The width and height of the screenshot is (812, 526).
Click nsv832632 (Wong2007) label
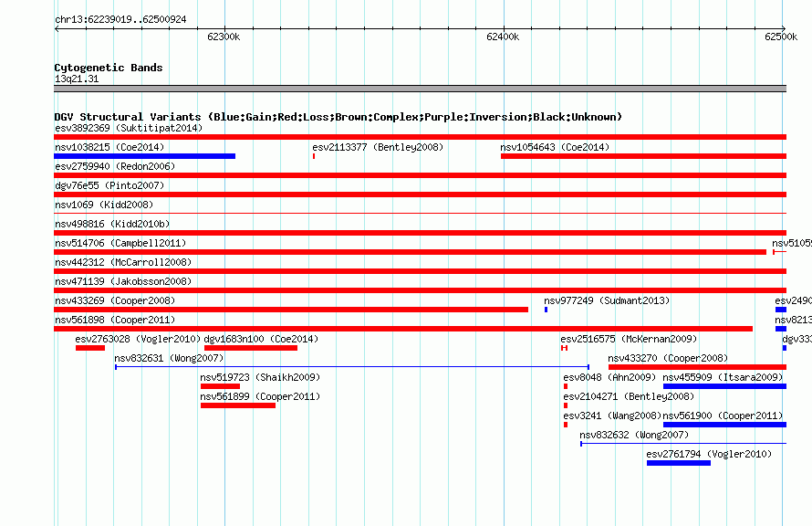(x=634, y=435)
